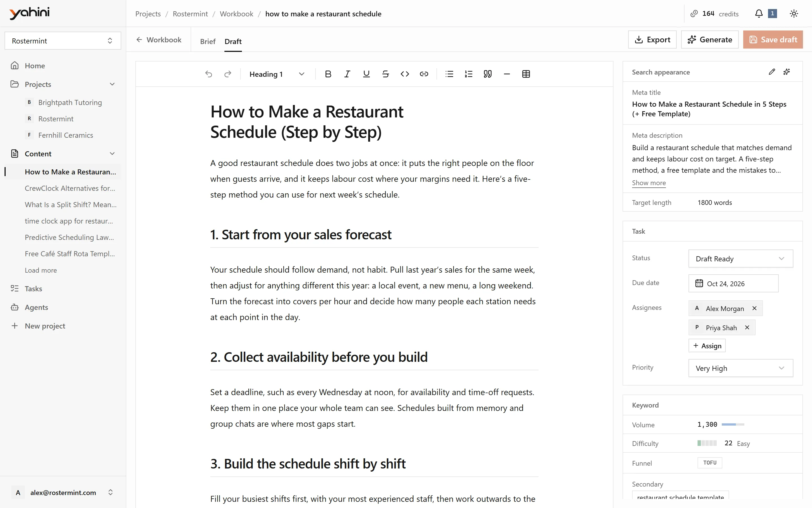Image resolution: width=812 pixels, height=508 pixels.
Task: Edit search appearance with pencil icon
Action: [x=772, y=72]
